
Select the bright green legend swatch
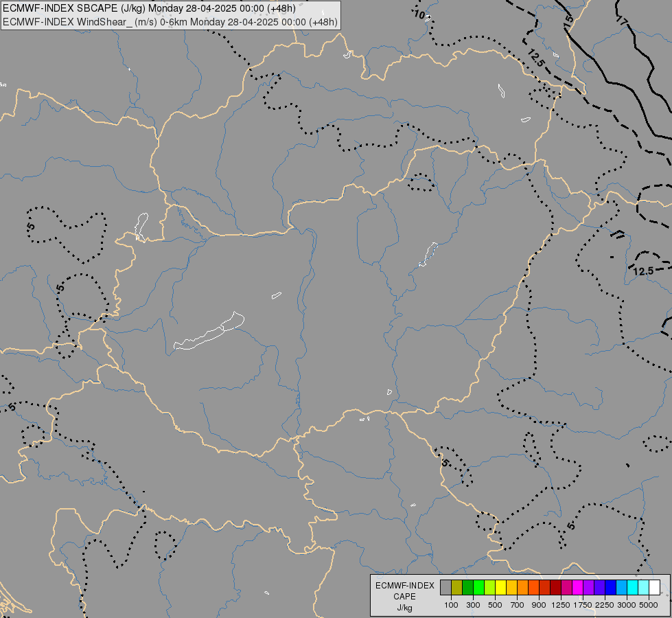point(478,587)
